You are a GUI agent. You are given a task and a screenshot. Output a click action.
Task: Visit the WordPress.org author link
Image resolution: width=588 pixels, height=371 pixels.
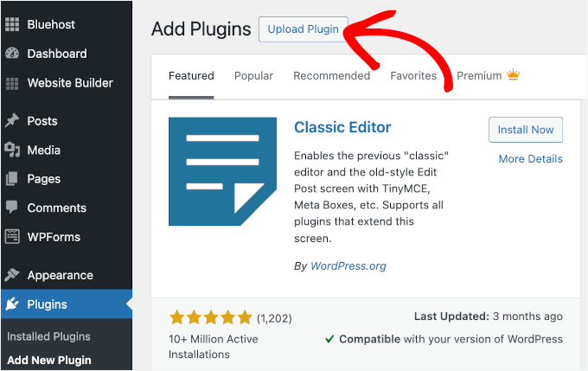click(x=348, y=265)
